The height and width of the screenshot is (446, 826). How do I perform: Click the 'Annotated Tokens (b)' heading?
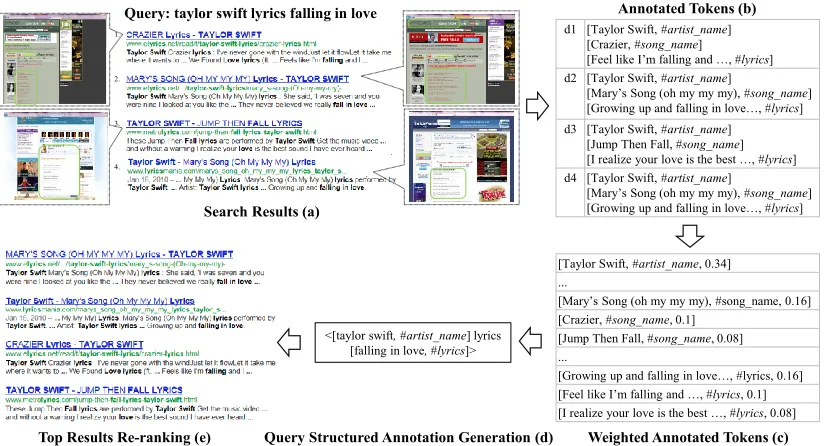coord(687,8)
